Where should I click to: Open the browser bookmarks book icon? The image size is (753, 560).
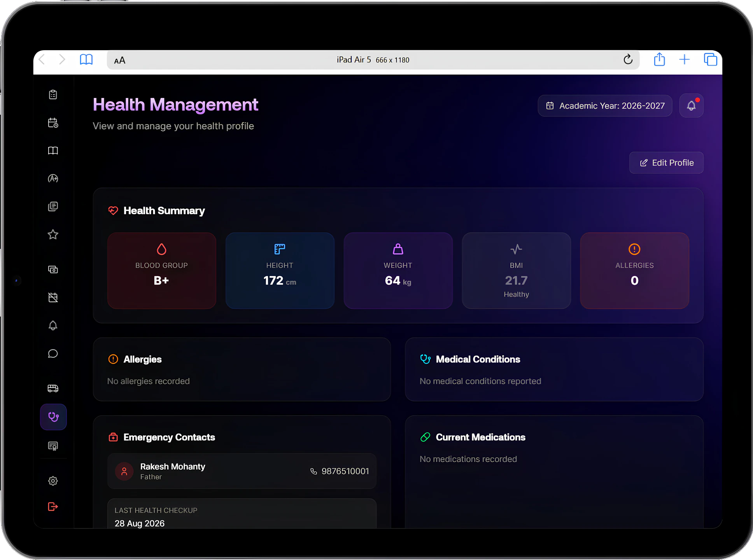click(86, 60)
